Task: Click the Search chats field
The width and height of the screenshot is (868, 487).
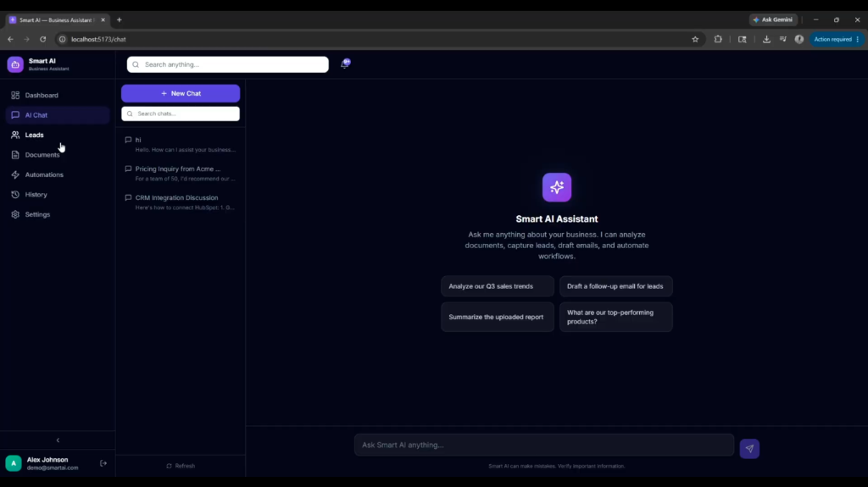Action: pos(181,114)
